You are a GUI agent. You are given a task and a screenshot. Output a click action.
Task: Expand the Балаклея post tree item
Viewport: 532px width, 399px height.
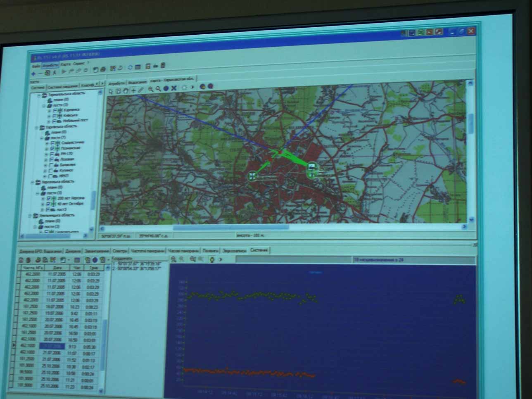pos(45,165)
